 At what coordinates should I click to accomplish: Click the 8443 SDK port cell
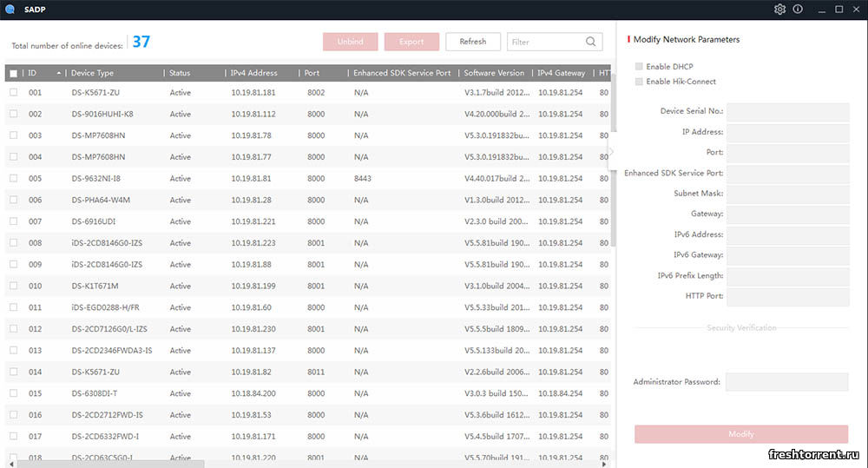coord(363,178)
